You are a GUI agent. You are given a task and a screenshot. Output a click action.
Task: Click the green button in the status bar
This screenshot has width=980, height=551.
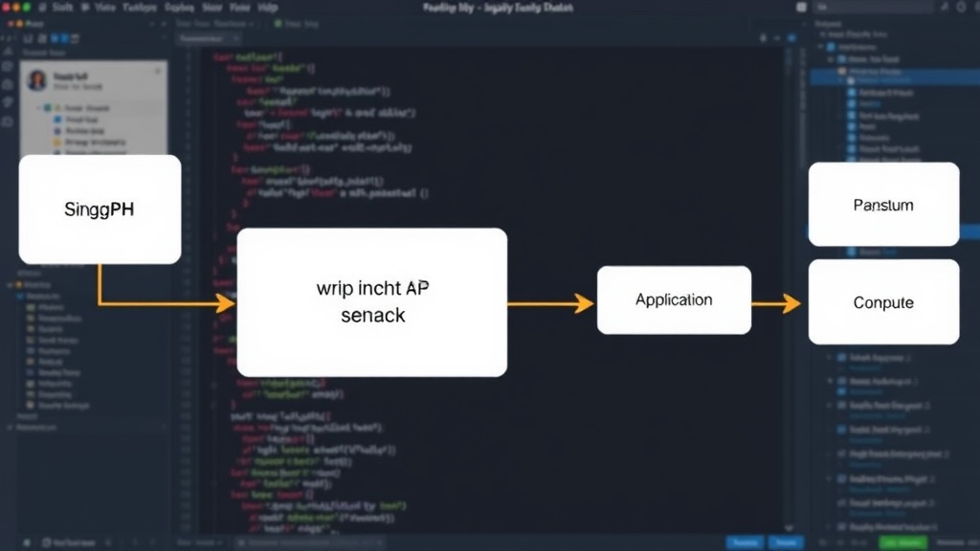(903, 542)
